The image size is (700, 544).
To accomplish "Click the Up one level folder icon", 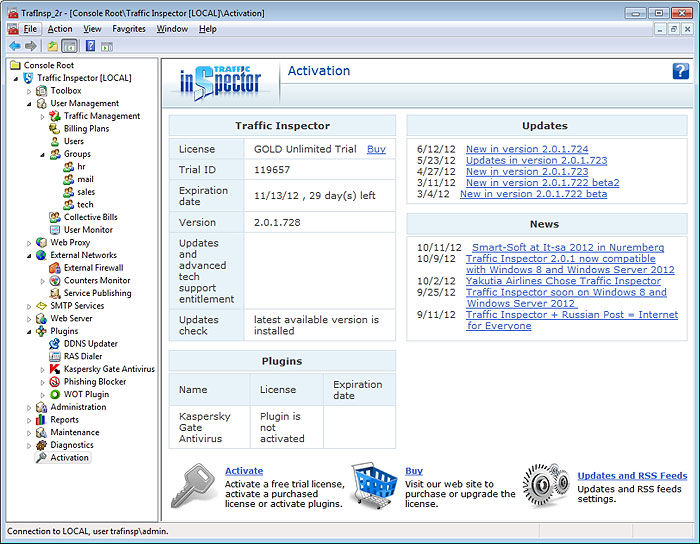I will pyautogui.click(x=53, y=46).
